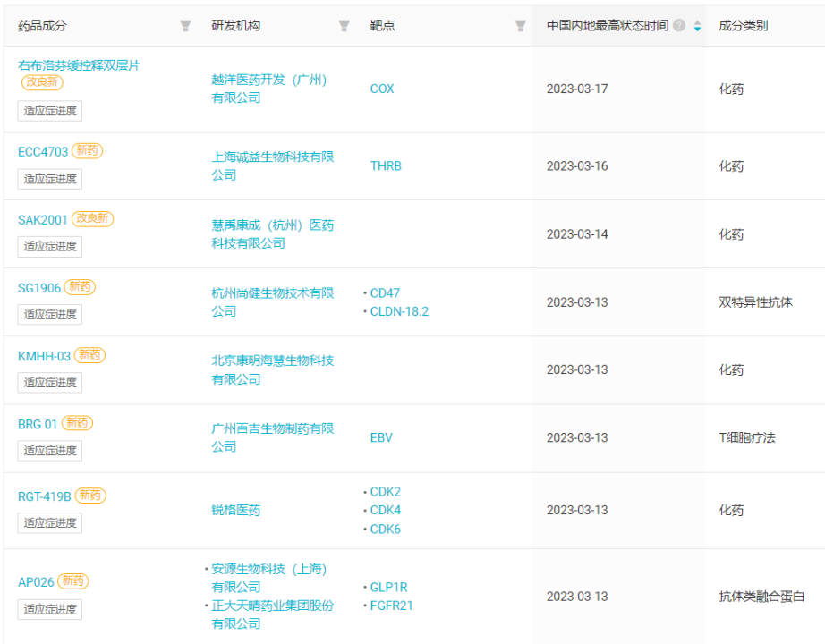This screenshot has width=825, height=644.
Task: Open target CD47 link
Action: (x=385, y=293)
